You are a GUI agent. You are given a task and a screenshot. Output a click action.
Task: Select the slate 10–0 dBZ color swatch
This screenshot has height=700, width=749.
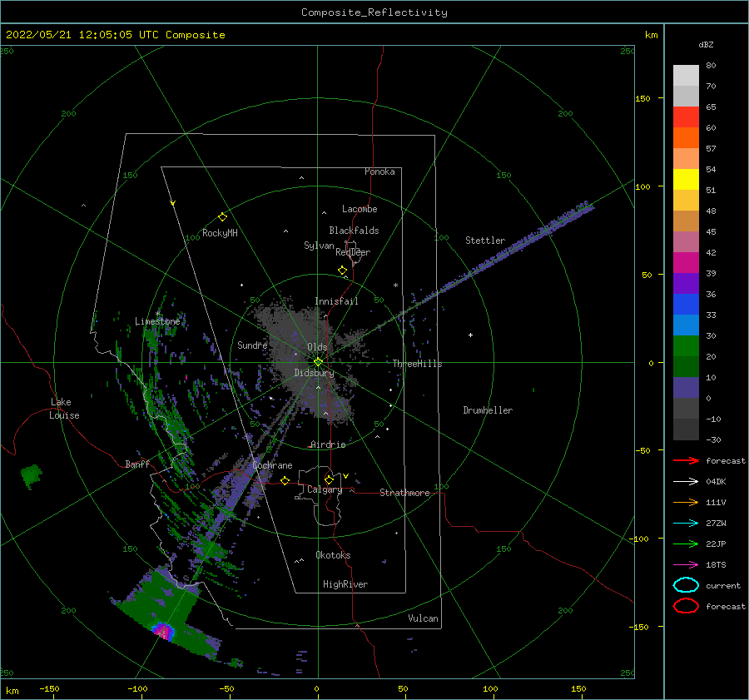686,388
